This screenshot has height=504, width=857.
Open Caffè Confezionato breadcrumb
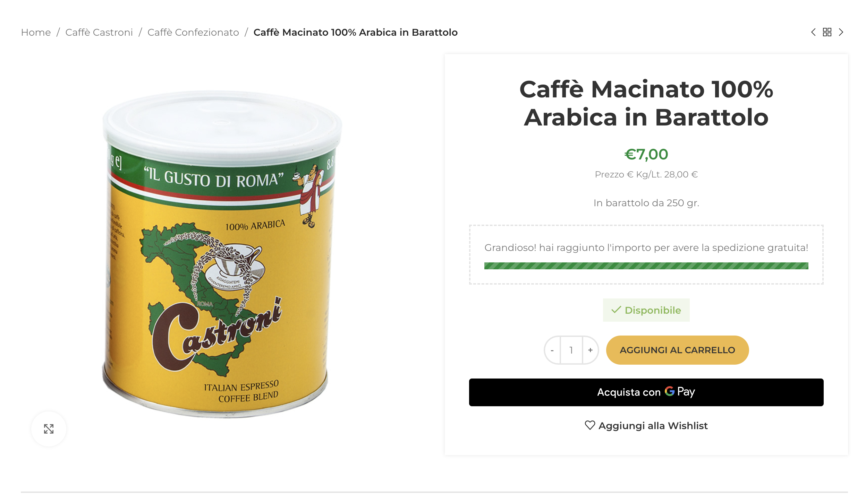point(193,32)
